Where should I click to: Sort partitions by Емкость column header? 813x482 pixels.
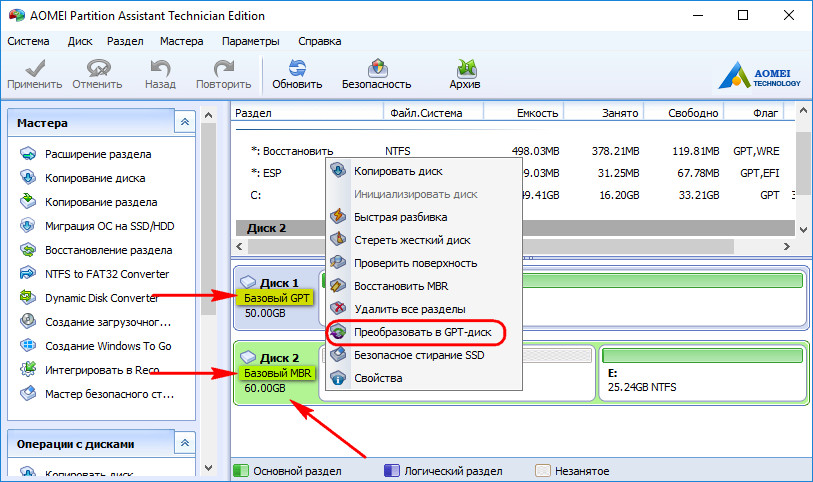click(x=536, y=114)
